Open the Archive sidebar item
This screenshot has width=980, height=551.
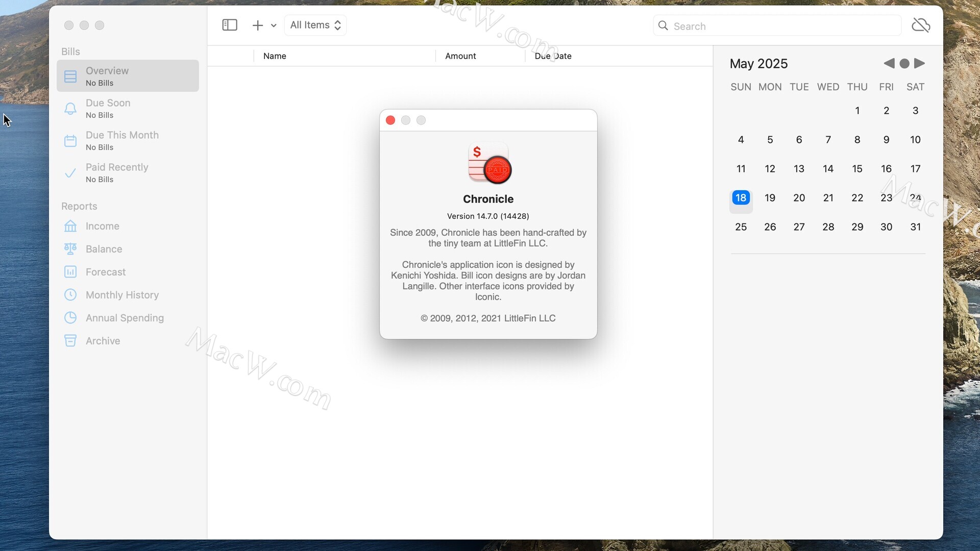[x=128, y=341]
